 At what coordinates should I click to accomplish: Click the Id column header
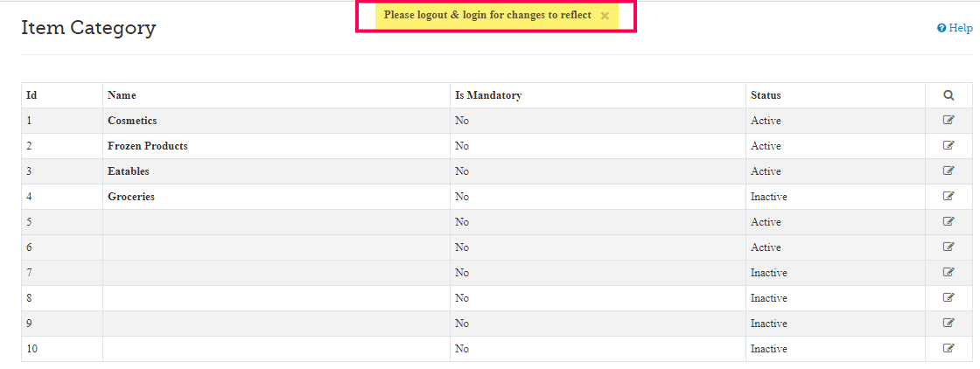click(x=31, y=95)
